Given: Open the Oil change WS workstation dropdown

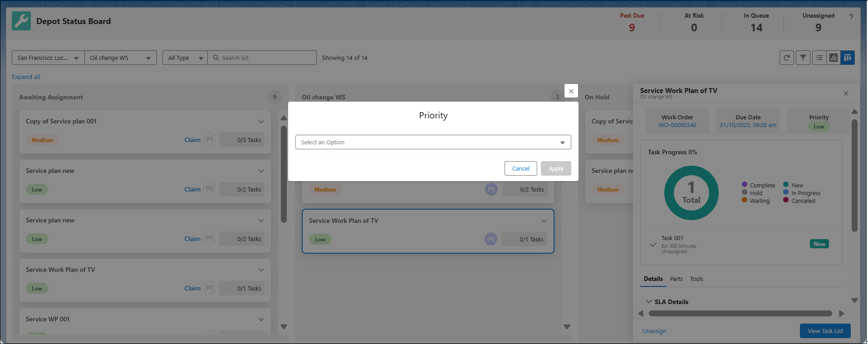Looking at the screenshot, I should 121,58.
